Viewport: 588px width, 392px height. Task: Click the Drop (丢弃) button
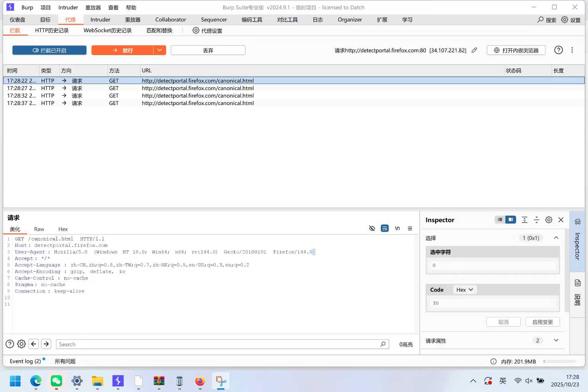click(x=208, y=50)
